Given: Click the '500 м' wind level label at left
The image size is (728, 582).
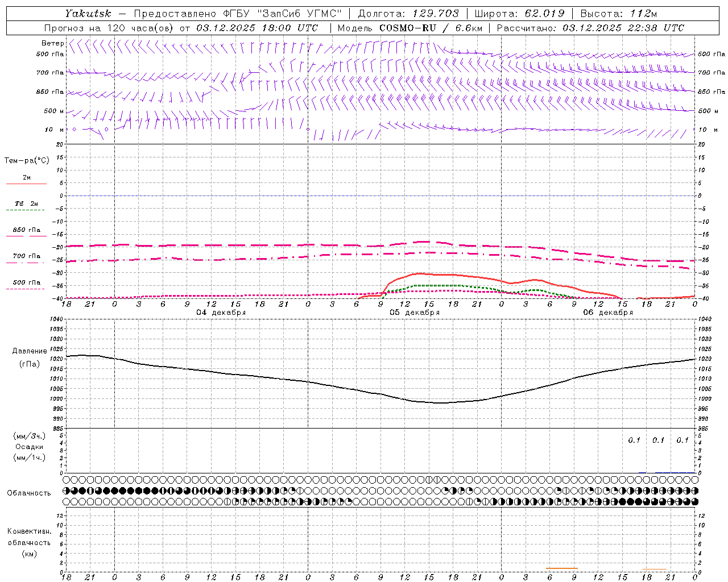Looking at the screenshot, I should coord(54,111).
